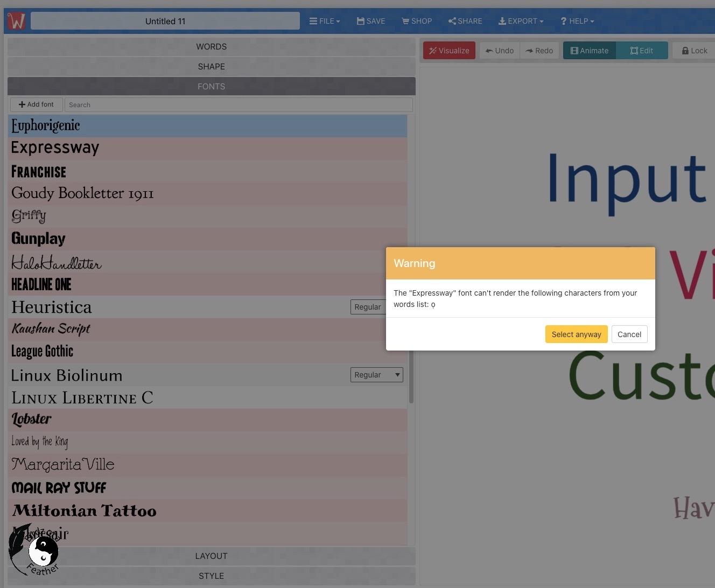The width and height of the screenshot is (715, 588).
Task: Select the Gunplay font
Action: (207, 239)
